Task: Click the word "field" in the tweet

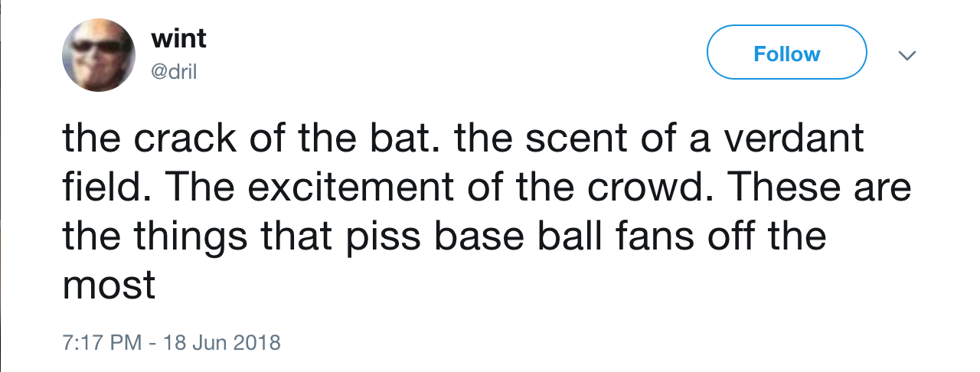Action: coord(99,188)
